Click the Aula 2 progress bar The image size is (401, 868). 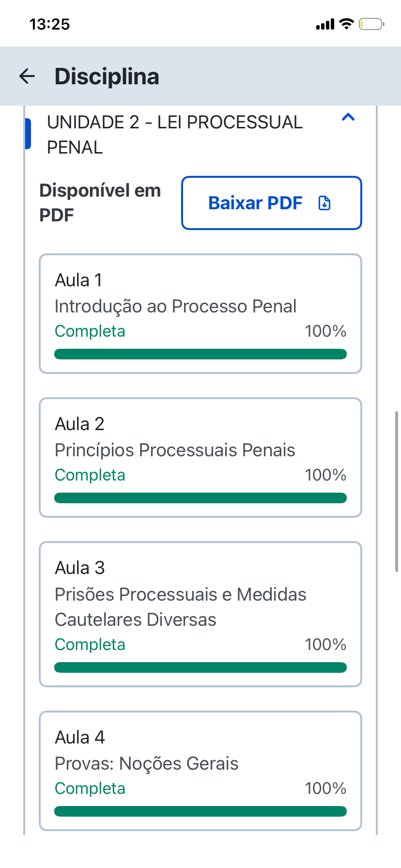pos(200,498)
